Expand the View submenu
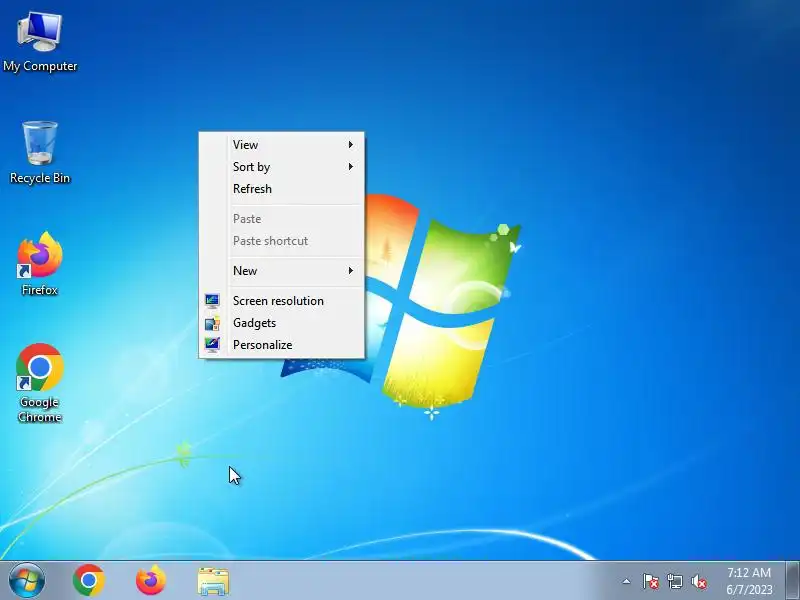 click(x=282, y=145)
